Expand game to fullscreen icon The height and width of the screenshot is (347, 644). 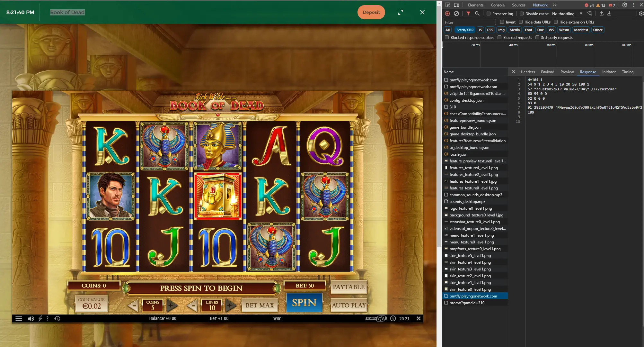click(x=400, y=12)
